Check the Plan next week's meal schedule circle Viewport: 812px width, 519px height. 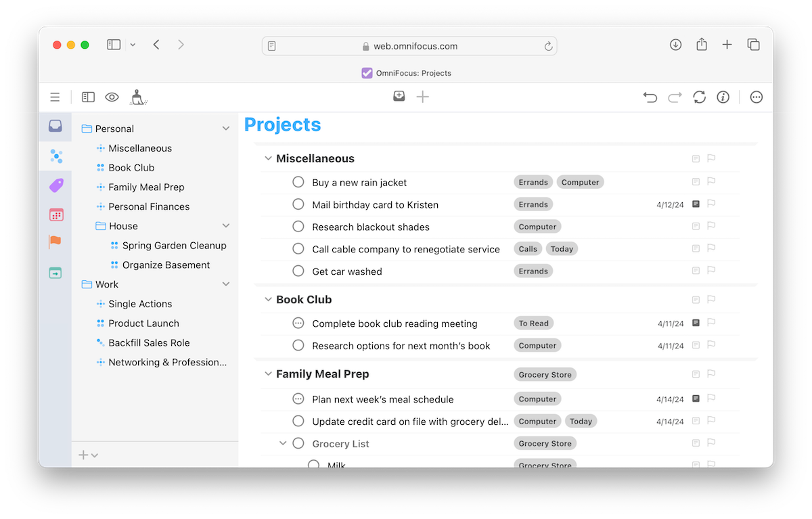(298, 399)
